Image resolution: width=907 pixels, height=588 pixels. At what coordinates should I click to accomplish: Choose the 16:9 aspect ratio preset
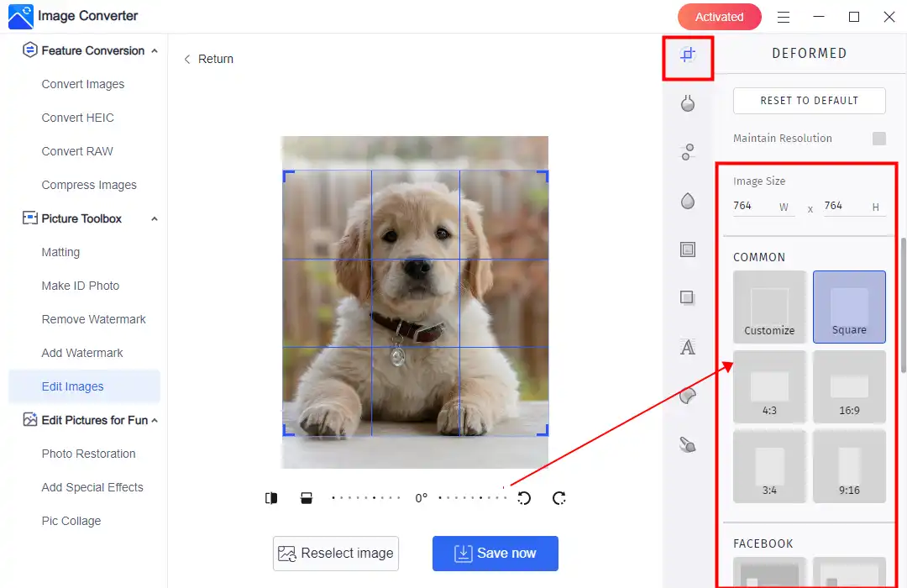[849, 386]
